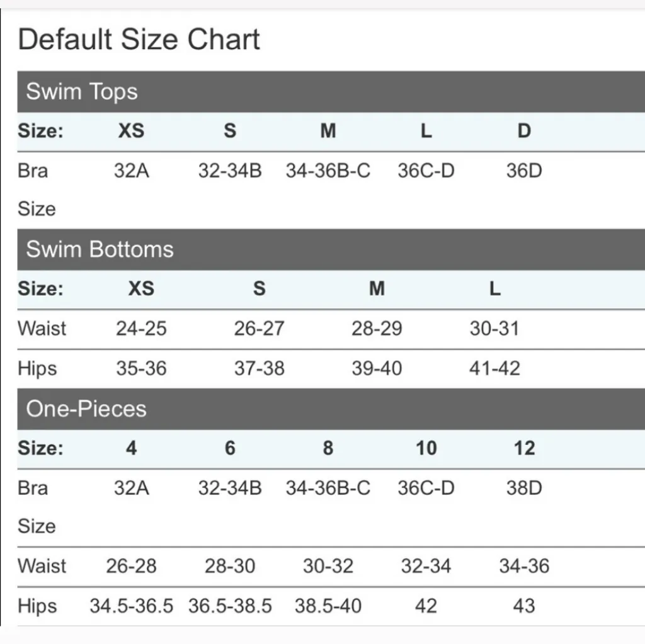The height and width of the screenshot is (644, 645).
Task: Click the 43 hips value
Action: [524, 606]
